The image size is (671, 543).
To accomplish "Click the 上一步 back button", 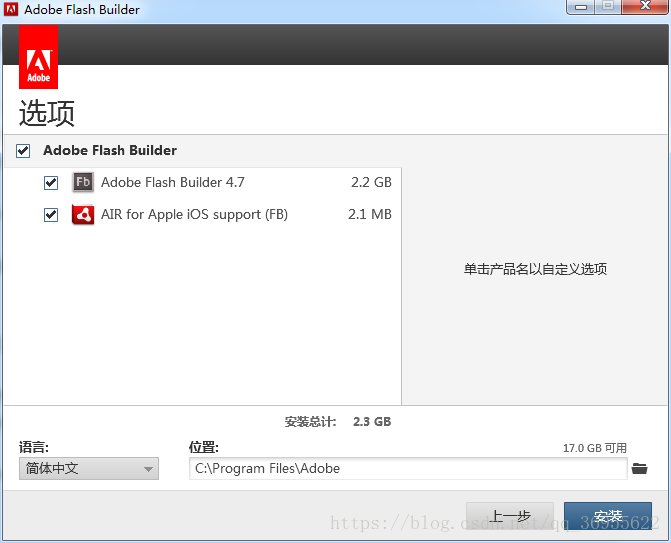I will click(510, 516).
